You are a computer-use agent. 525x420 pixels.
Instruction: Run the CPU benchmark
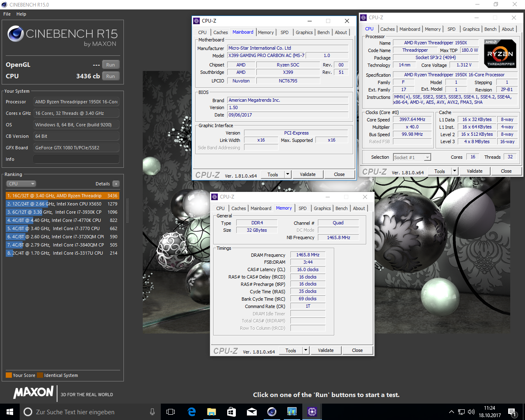click(111, 76)
